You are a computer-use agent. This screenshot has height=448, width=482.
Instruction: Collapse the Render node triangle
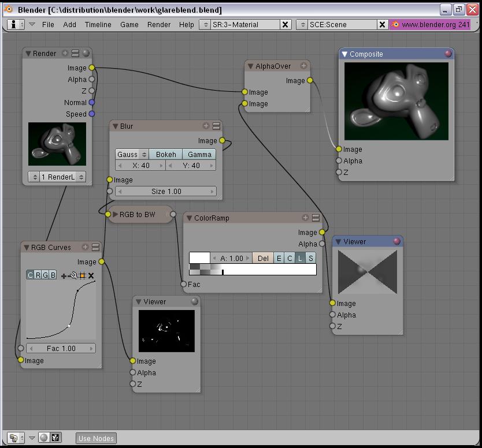pos(28,54)
